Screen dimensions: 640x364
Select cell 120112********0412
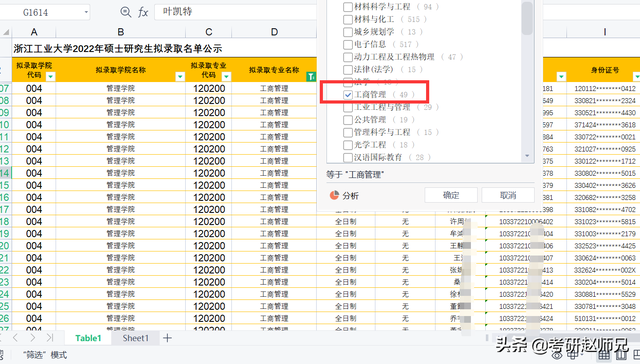[605, 89]
